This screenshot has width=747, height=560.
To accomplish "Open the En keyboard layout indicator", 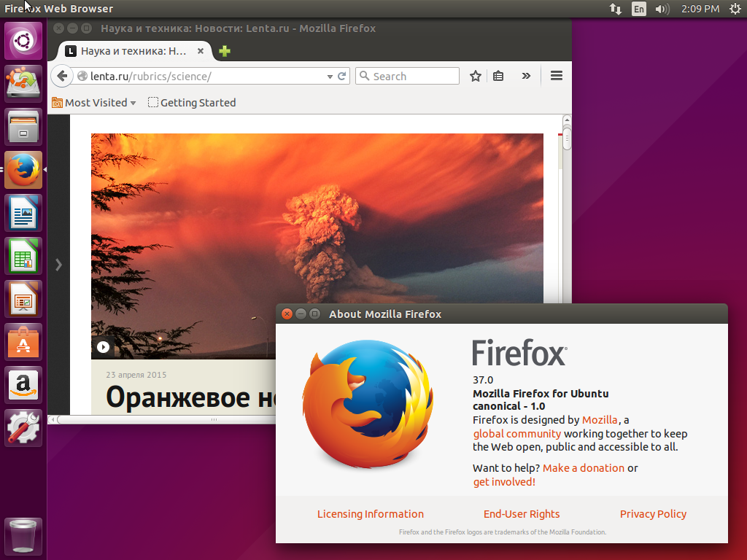I will point(638,9).
